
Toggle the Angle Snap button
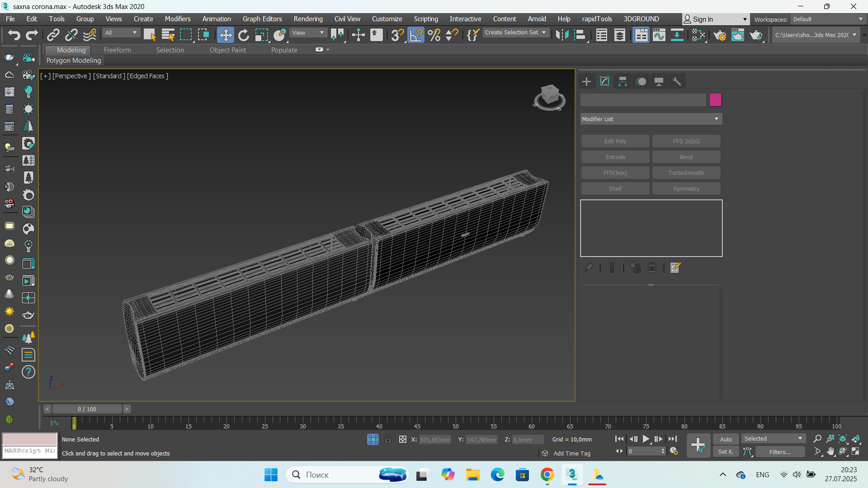tap(416, 35)
